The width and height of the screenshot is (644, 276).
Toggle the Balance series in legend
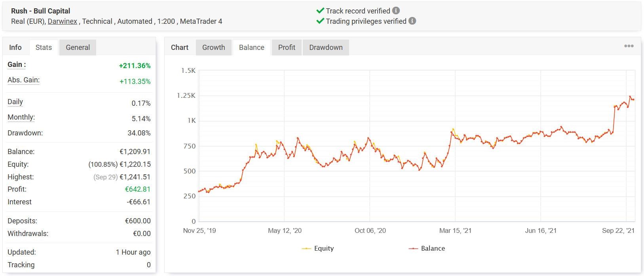coord(427,248)
